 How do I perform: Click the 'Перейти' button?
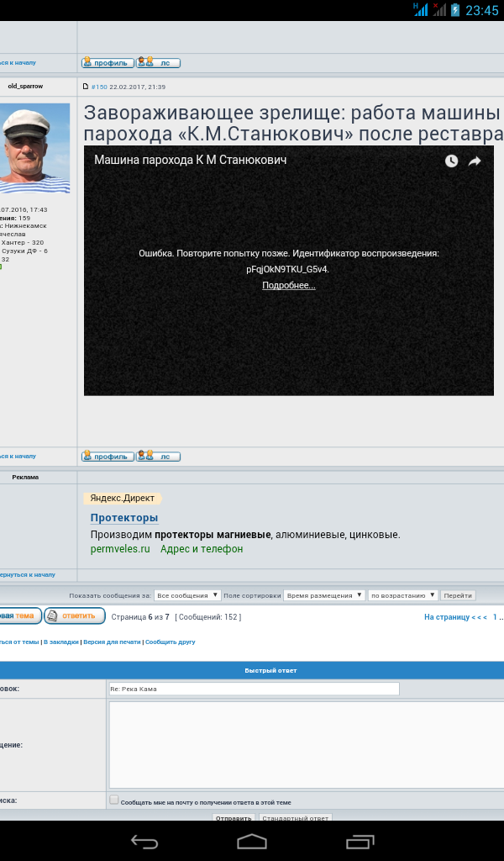[458, 595]
